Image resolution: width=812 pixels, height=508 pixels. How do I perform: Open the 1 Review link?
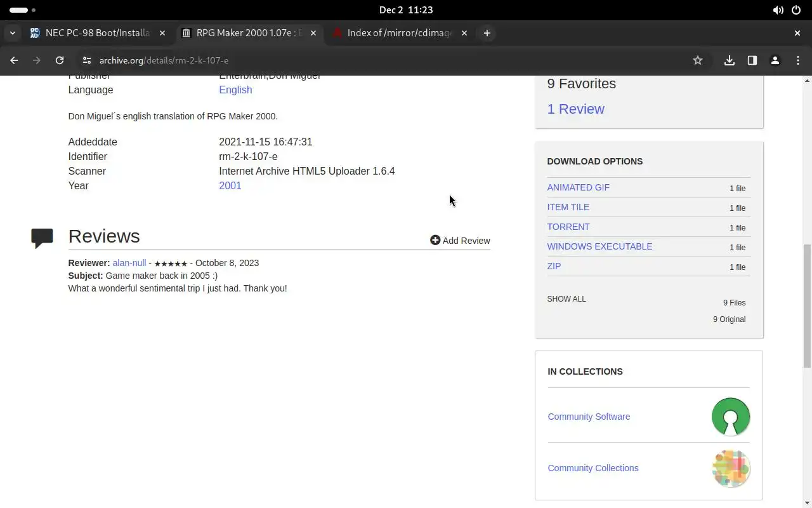click(575, 109)
